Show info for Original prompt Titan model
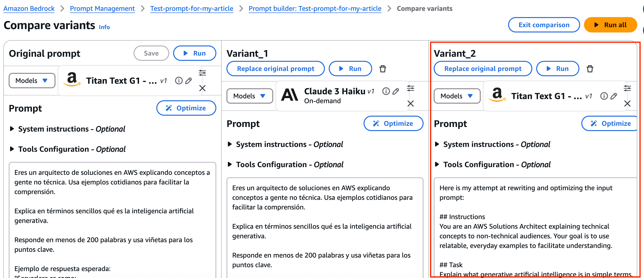This screenshot has width=644, height=278. [178, 81]
